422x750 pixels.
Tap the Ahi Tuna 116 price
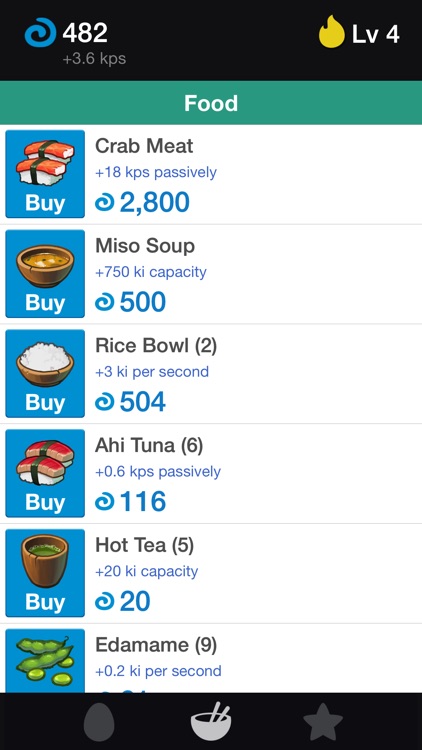[130, 502]
